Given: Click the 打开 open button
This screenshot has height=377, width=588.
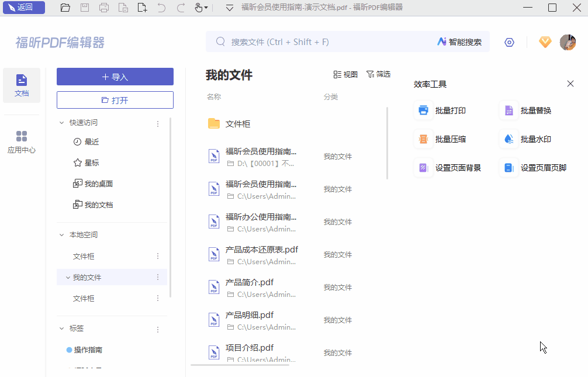Looking at the screenshot, I should [115, 100].
